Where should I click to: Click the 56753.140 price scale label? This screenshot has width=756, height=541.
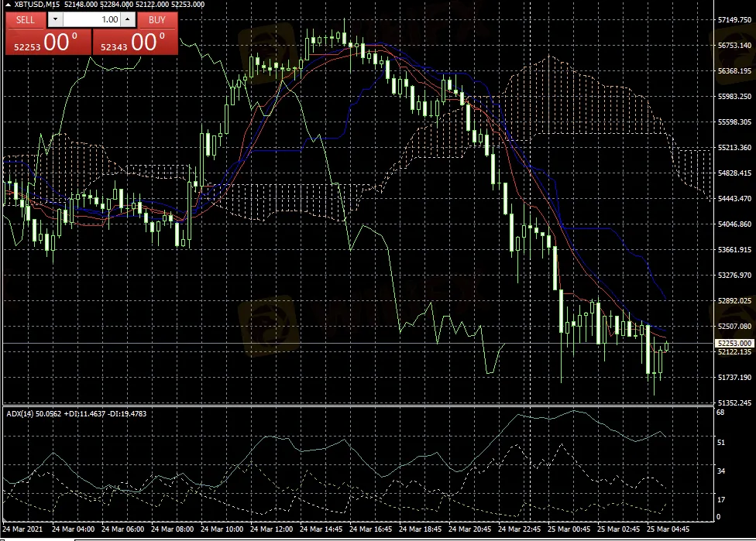(x=734, y=46)
